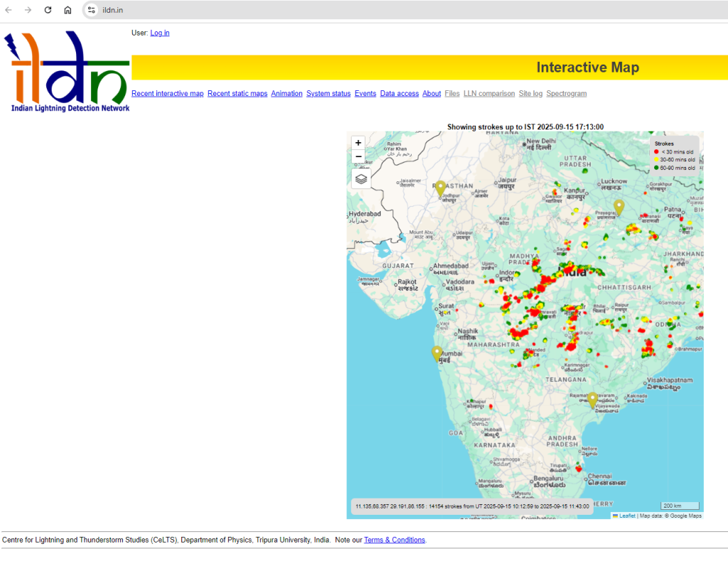Open Recent interactive map
The width and height of the screenshot is (728, 571).
coord(168,94)
